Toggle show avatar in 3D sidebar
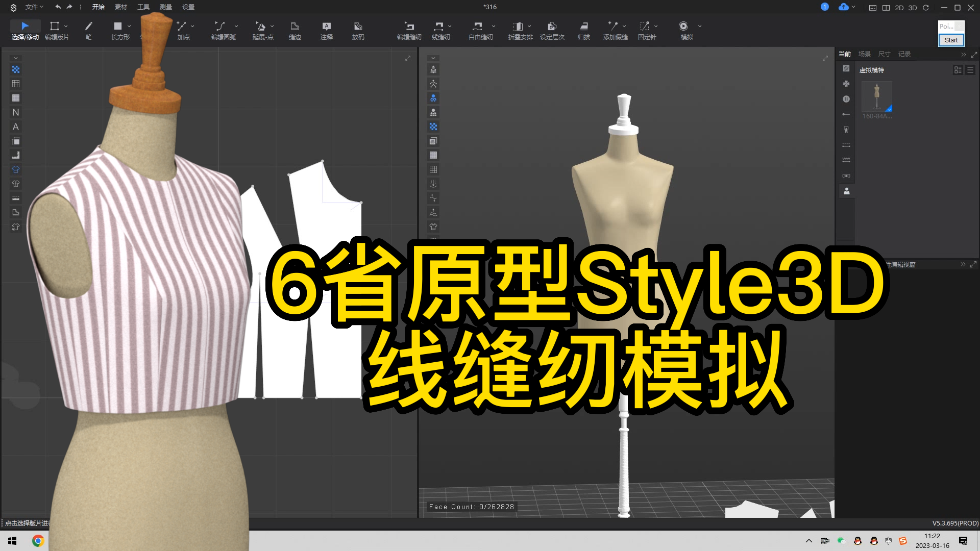This screenshot has width=980, height=551. 433,69
